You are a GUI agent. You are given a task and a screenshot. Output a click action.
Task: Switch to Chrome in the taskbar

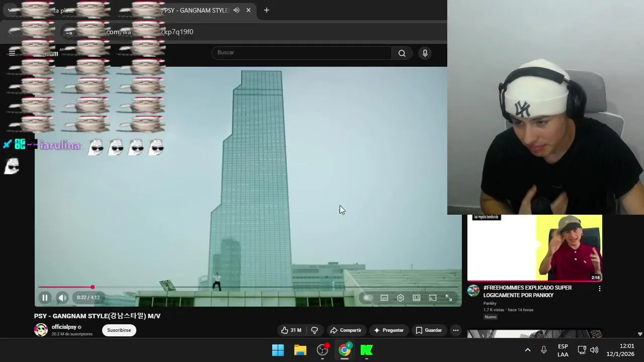coord(345,350)
